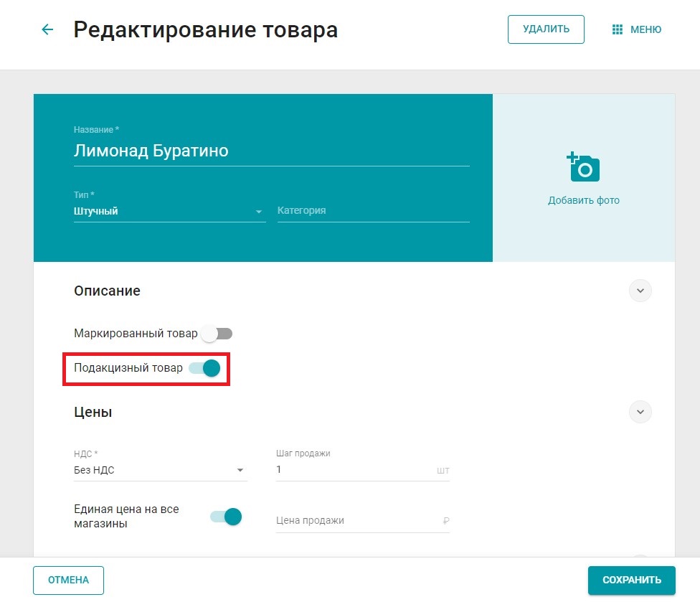The height and width of the screenshot is (602, 700).
Task: Disable the Подакцизный товар switch
Action: (x=204, y=368)
